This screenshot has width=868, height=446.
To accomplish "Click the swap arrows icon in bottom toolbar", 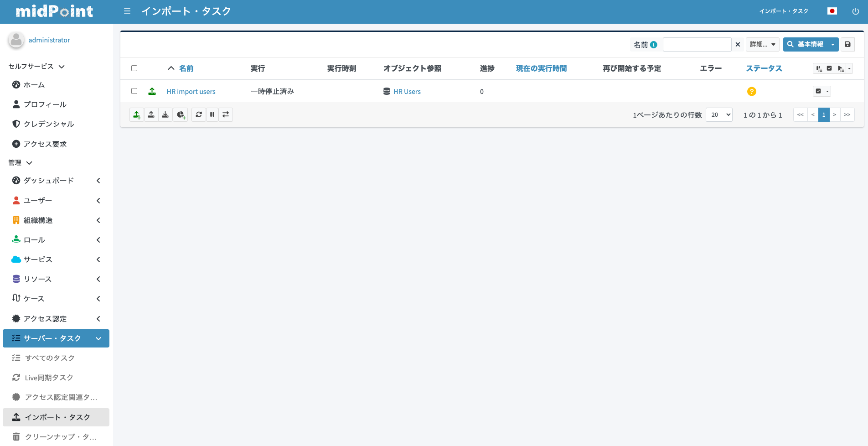I will click(226, 114).
